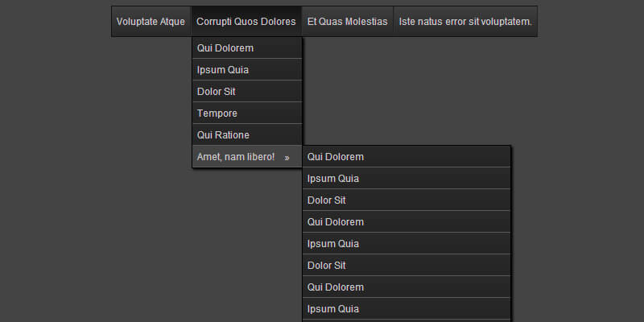Open the Et Quas Molestias menu
Screen dimensions: 644x322
pos(348,22)
